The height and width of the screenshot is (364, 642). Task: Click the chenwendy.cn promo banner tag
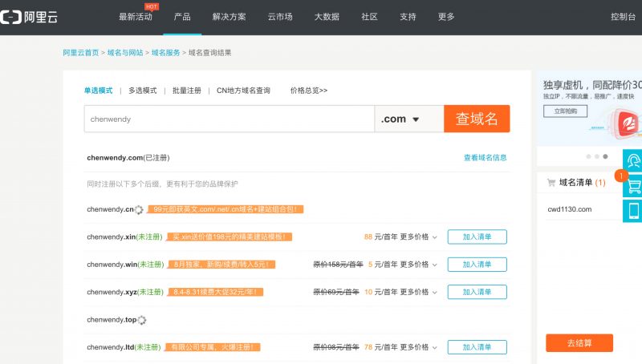pos(226,209)
